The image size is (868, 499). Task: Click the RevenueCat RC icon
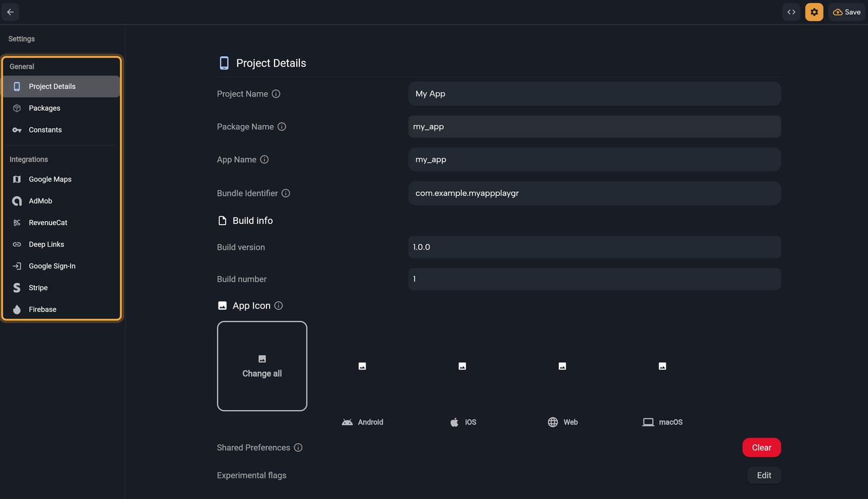[17, 222]
